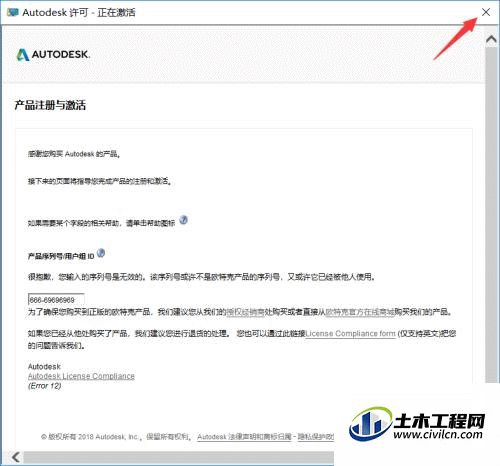
Task: Open the 欧特克官方在线商城 link
Action: [x=360, y=312]
